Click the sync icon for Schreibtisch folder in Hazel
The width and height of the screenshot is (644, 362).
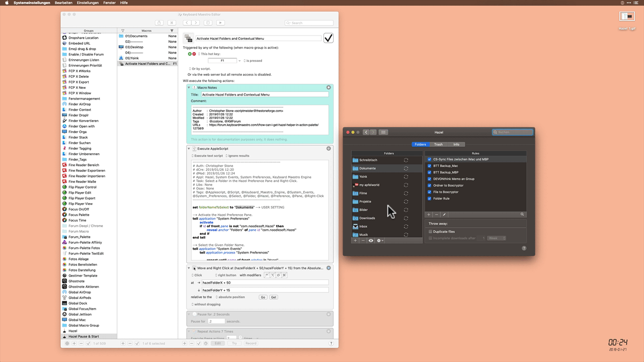[406, 160]
